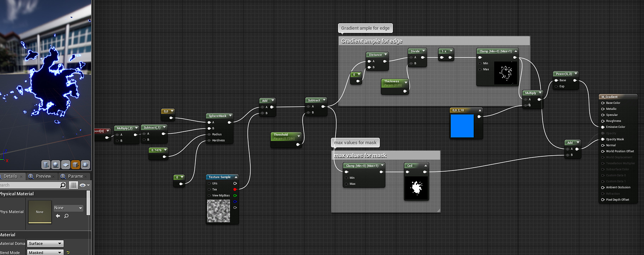Select the cylinder preview mesh icon

pyautogui.click(x=46, y=164)
